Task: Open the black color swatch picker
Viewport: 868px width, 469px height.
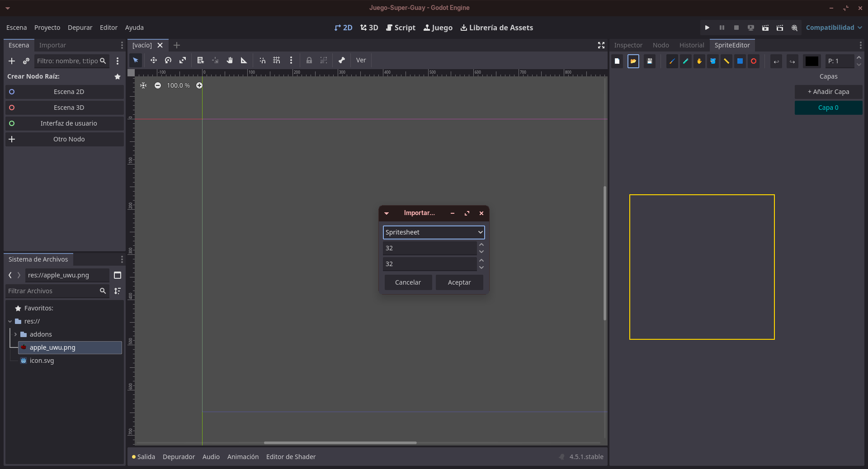Action: [x=811, y=61]
